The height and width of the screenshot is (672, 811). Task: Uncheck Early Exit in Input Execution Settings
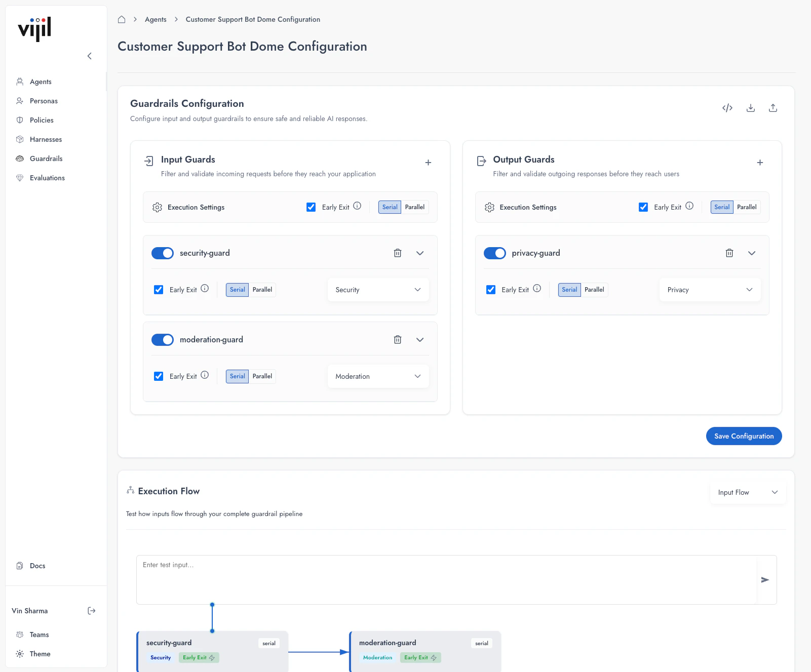coord(311,207)
